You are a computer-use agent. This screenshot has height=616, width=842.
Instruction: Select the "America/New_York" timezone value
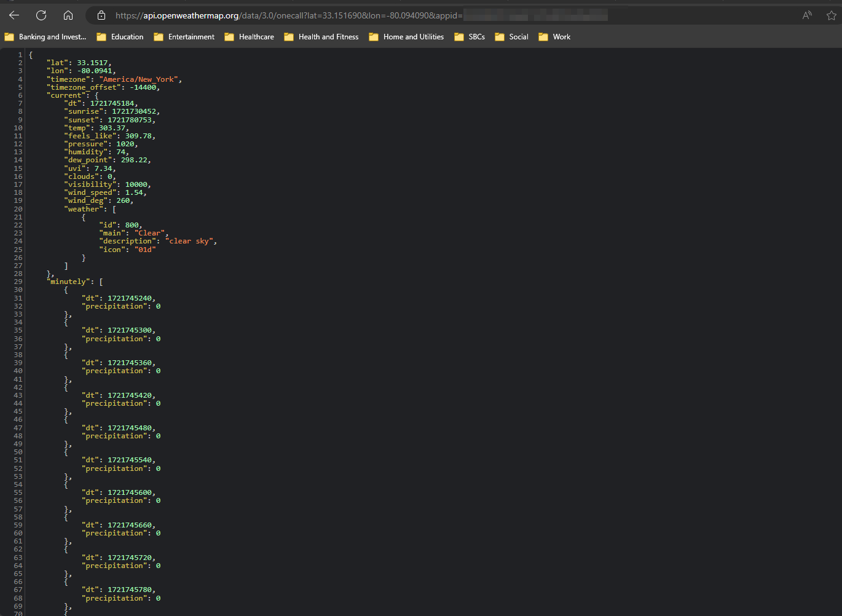click(138, 79)
